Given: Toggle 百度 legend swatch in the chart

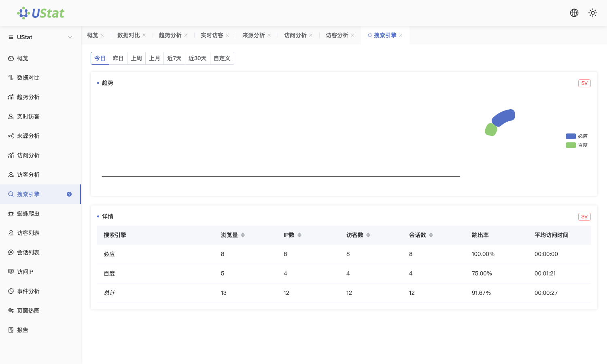Looking at the screenshot, I should (x=571, y=145).
